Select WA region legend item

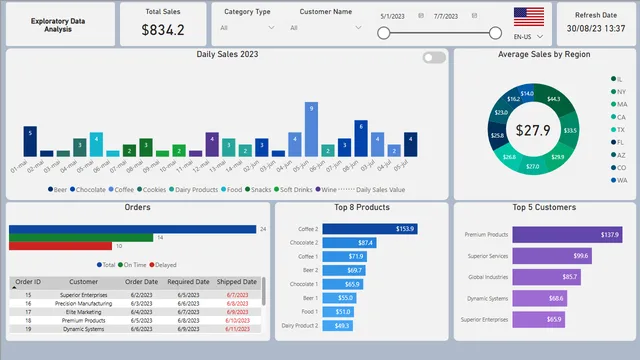(x=619, y=180)
